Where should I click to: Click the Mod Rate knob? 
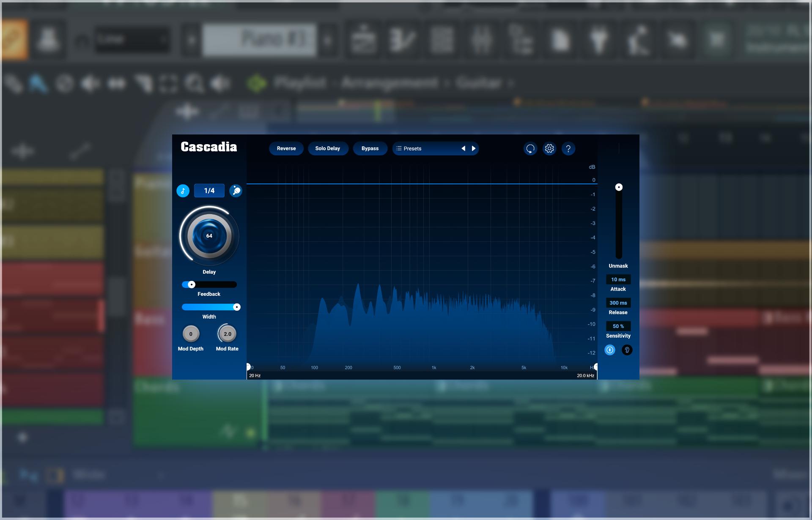pos(228,334)
